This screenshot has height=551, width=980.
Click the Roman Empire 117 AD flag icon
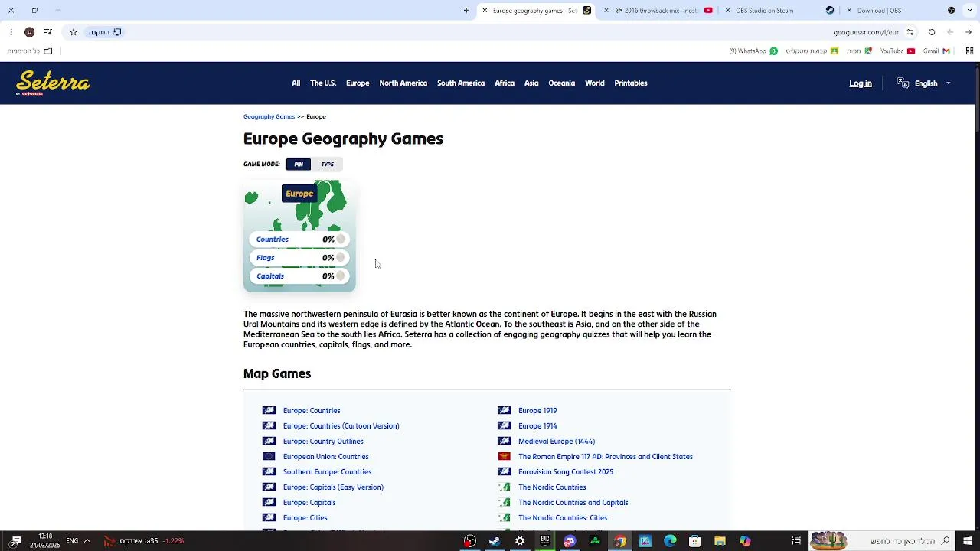pos(504,457)
